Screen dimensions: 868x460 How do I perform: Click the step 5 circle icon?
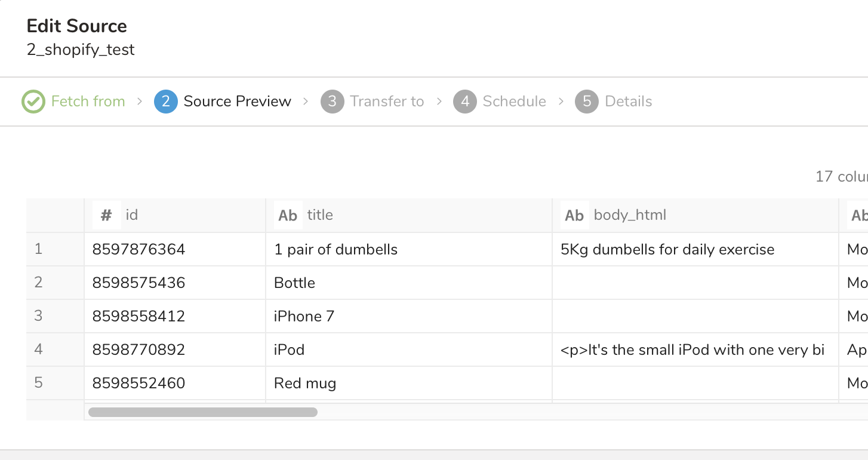tap(587, 102)
